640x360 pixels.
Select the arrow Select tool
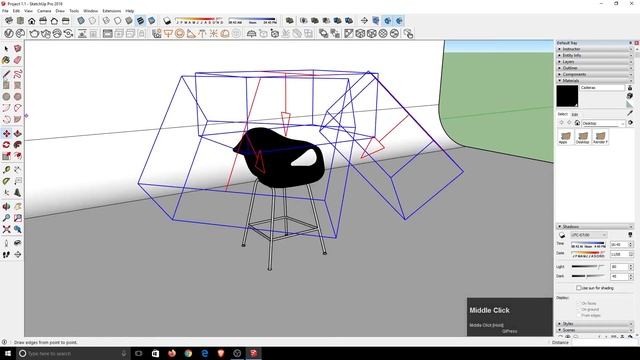(x=6, y=49)
